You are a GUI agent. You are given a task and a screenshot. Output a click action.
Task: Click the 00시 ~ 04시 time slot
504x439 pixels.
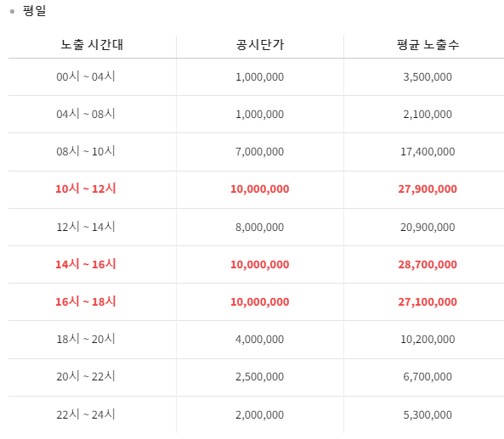tap(86, 76)
